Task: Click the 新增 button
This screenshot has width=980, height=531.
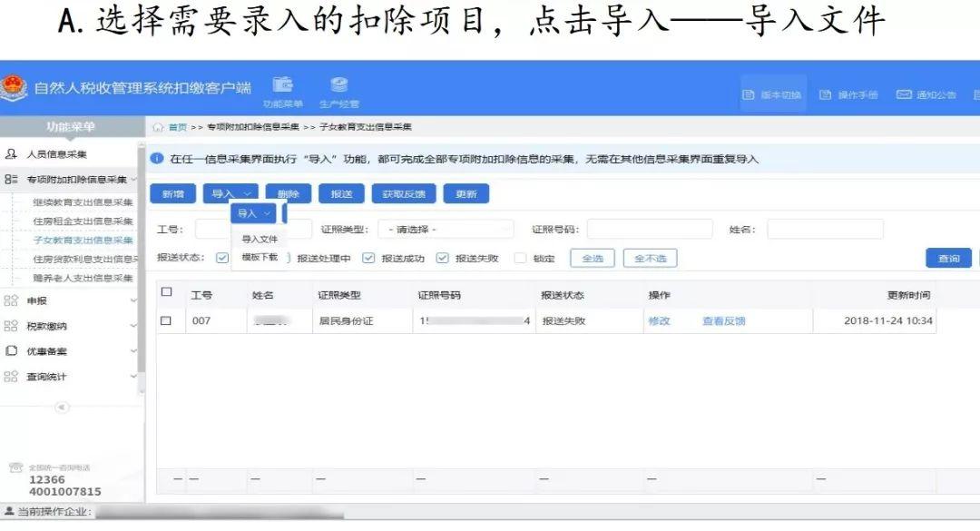Action: (x=173, y=194)
